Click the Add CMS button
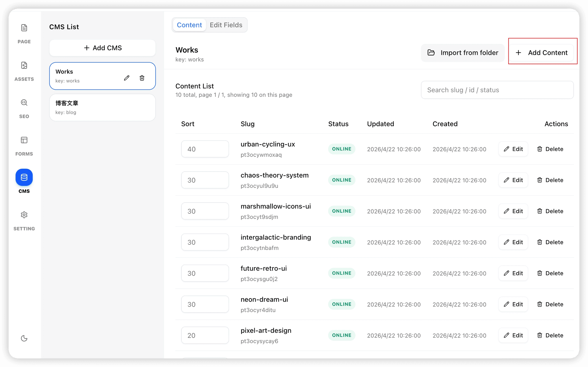This screenshot has height=367, width=588. 102,48
